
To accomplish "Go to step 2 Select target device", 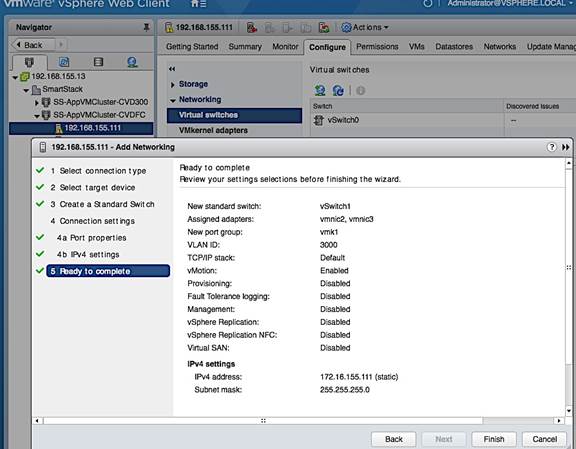I will click(x=93, y=187).
